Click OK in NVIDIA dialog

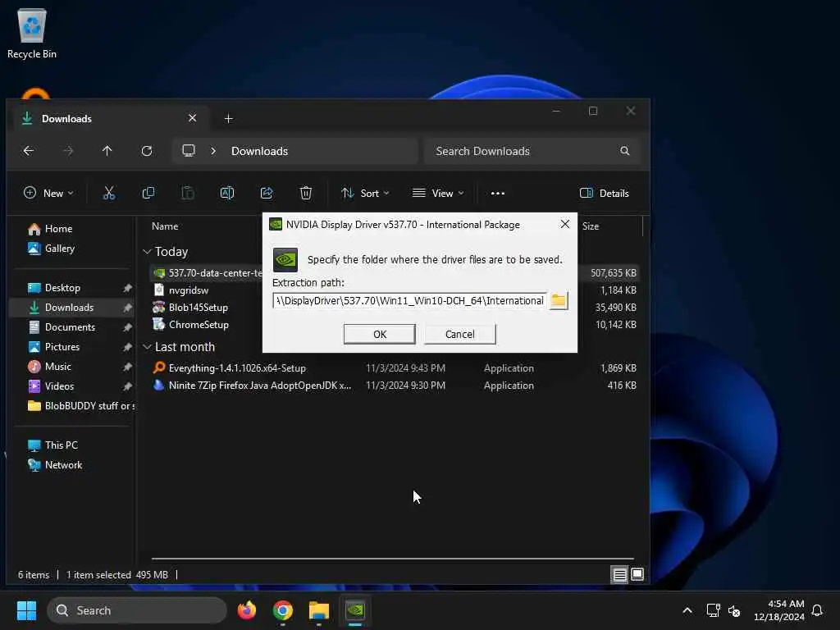(379, 335)
